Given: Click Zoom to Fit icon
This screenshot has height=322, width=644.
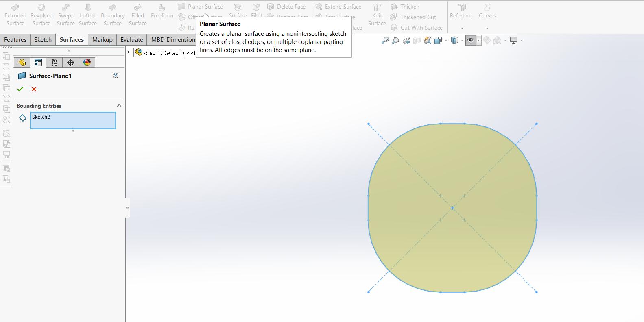Looking at the screenshot, I should point(385,40).
